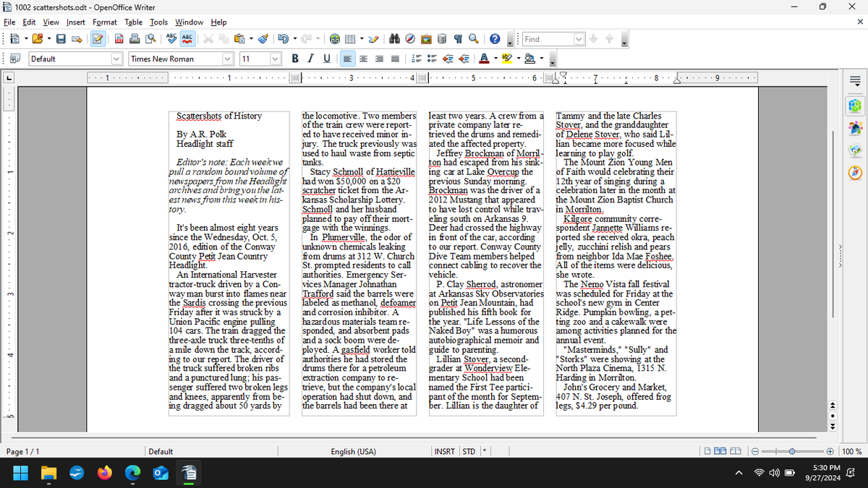This screenshot has width=868, height=488.
Task: Insert a hyperlink using the globe icon
Action: [x=336, y=40]
